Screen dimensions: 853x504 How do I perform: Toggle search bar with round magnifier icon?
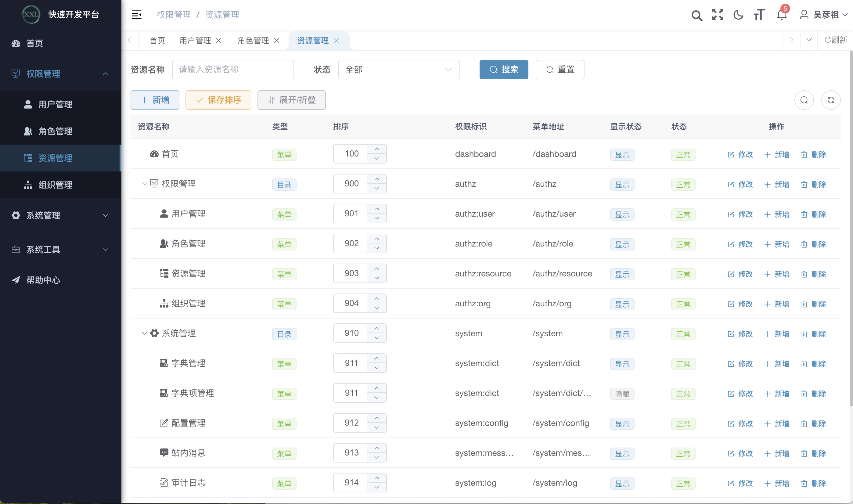coord(804,100)
